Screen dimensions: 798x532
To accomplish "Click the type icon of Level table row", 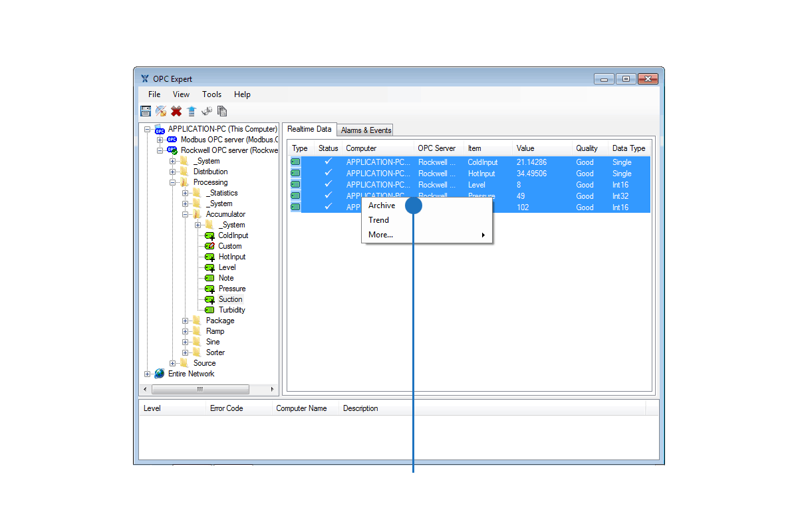I will click(295, 185).
